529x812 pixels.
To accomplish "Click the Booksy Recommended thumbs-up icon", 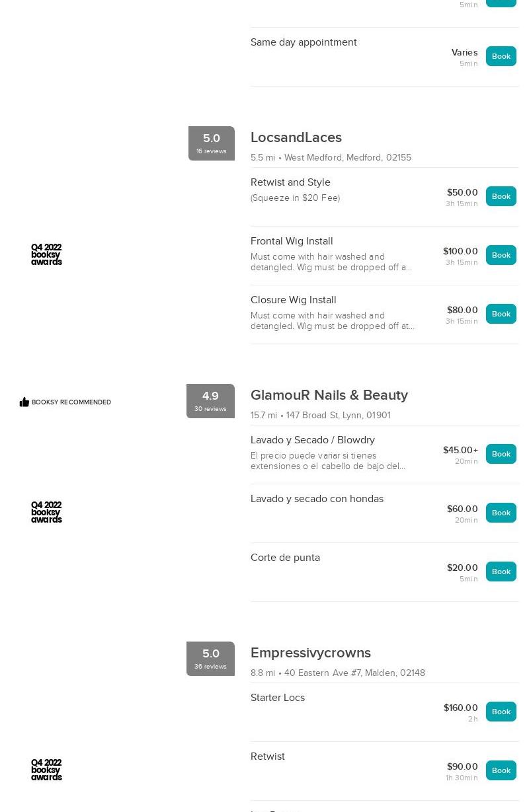I will coord(24,402).
